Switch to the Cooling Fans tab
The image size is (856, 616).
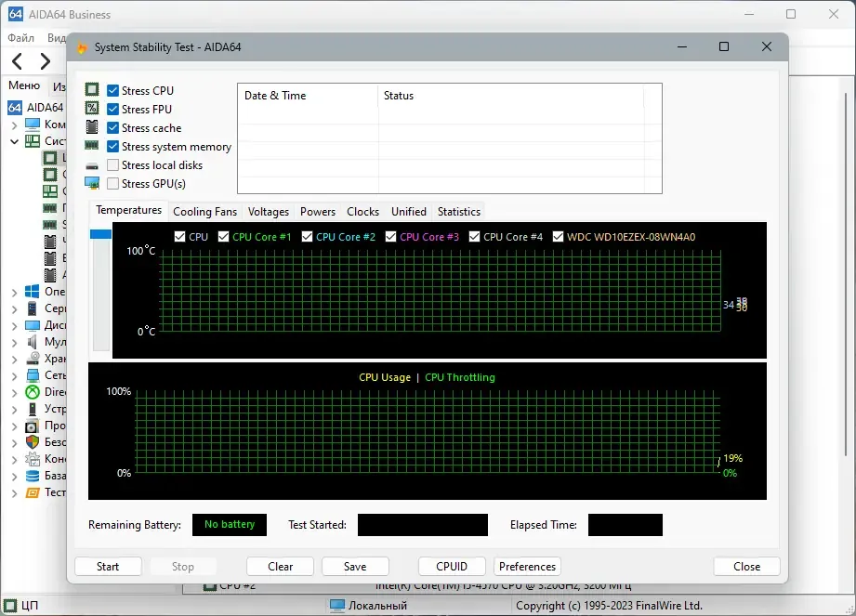click(204, 212)
